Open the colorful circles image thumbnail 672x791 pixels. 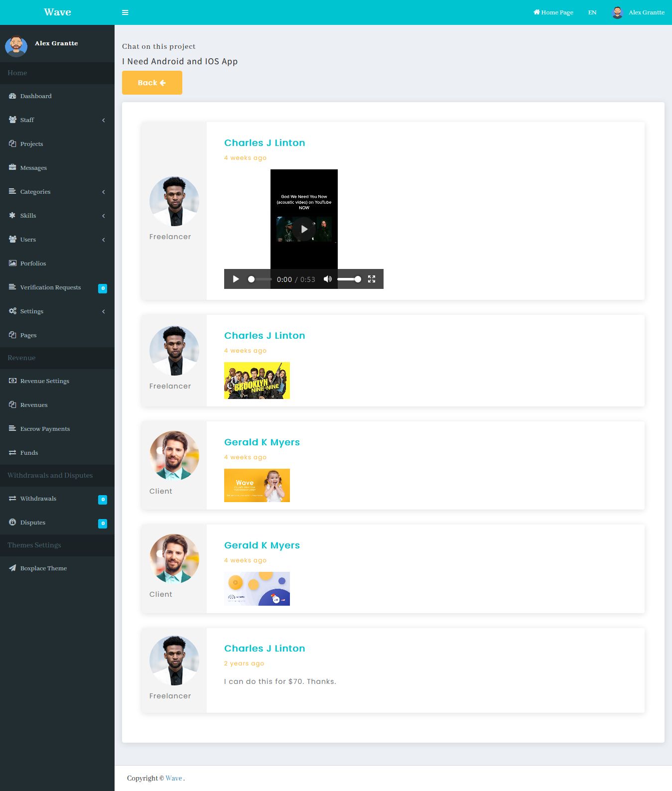click(257, 589)
